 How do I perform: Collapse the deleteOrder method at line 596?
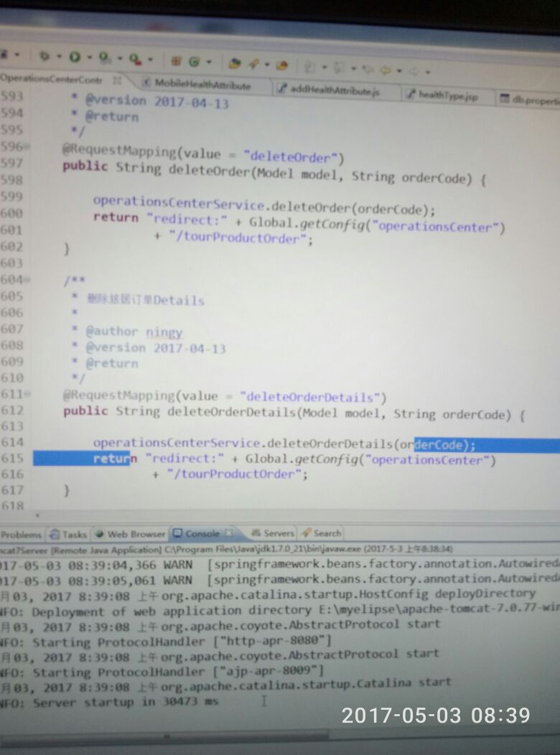coord(27,147)
